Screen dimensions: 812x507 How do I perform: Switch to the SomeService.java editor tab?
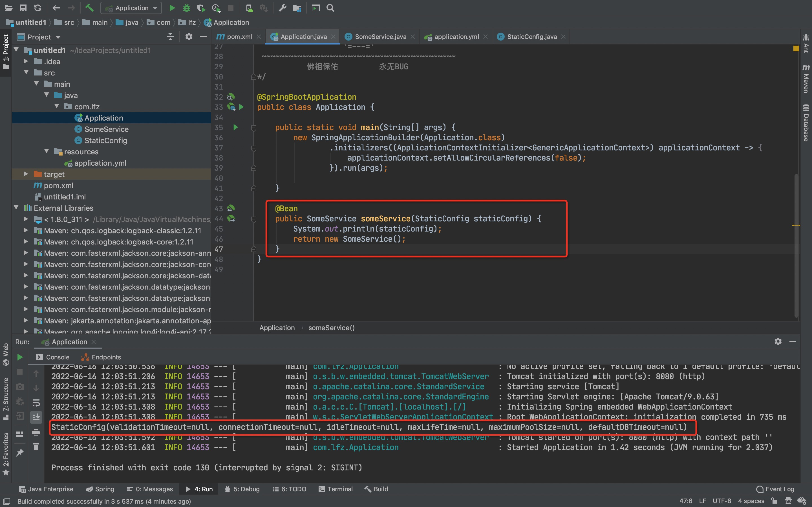[x=379, y=37]
